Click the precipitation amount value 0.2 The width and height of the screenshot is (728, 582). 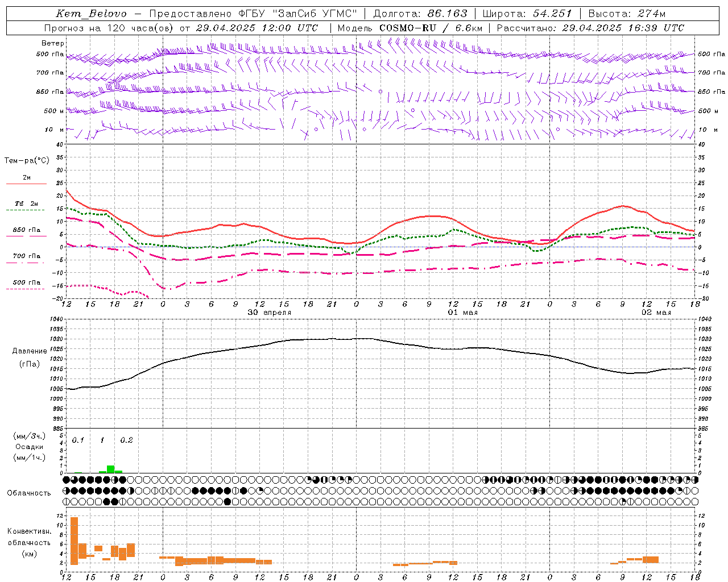[x=126, y=440]
